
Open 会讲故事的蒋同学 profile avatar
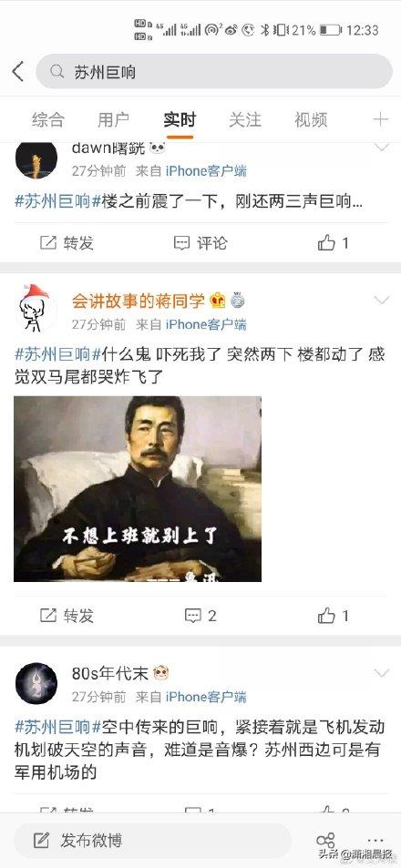[36, 309]
